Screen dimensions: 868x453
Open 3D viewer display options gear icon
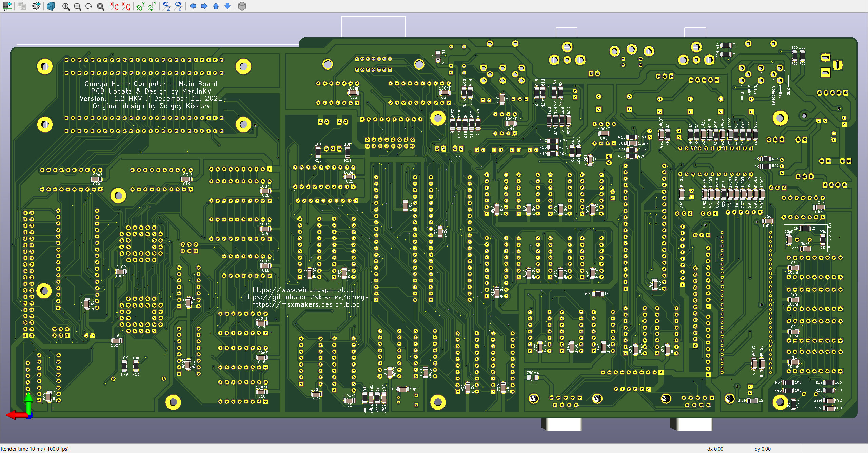click(x=36, y=6)
